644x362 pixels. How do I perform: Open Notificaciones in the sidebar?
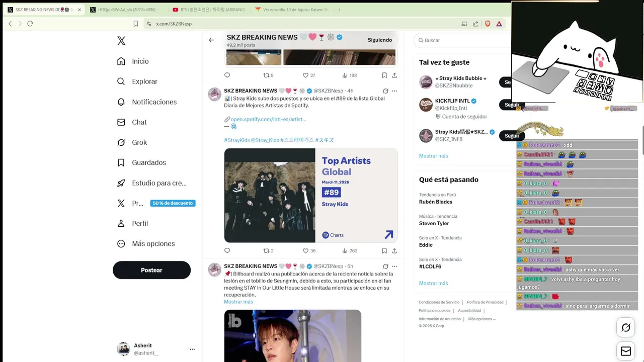pos(147,102)
